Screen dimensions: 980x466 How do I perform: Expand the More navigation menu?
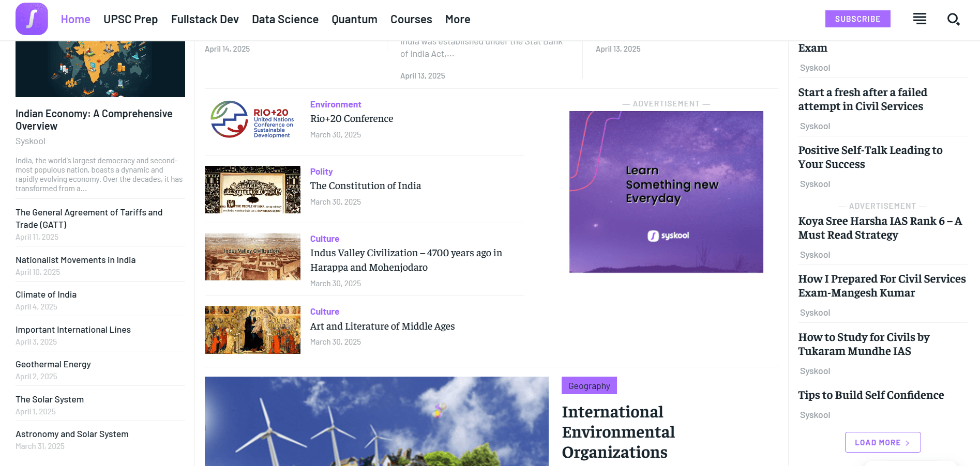pyautogui.click(x=457, y=19)
